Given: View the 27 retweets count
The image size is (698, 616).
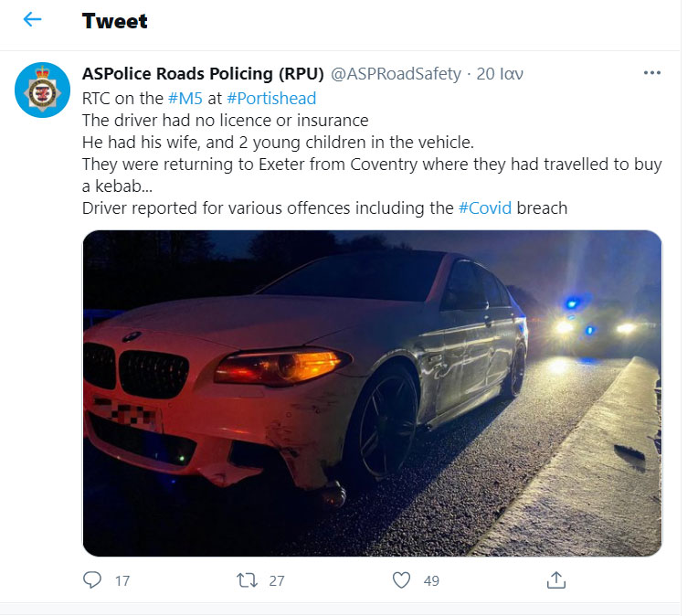Looking at the screenshot, I should (277, 580).
